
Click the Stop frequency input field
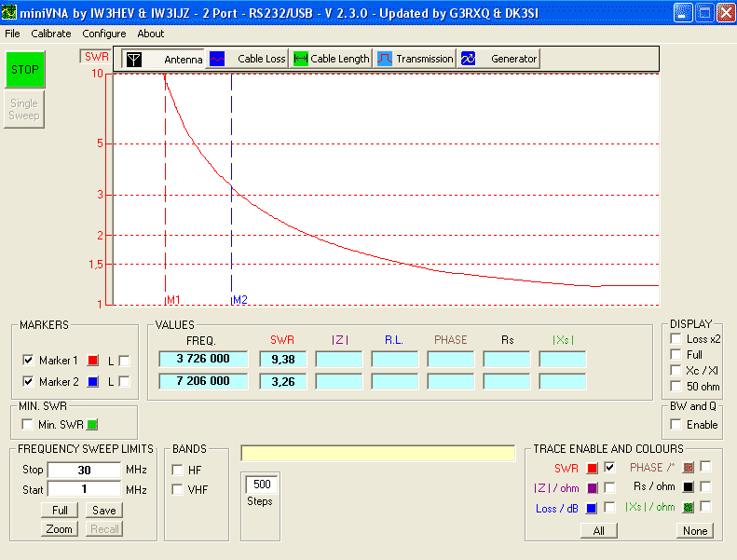(84, 470)
